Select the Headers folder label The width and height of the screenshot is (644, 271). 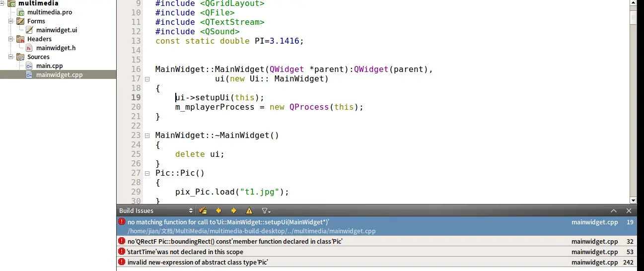click(x=39, y=39)
